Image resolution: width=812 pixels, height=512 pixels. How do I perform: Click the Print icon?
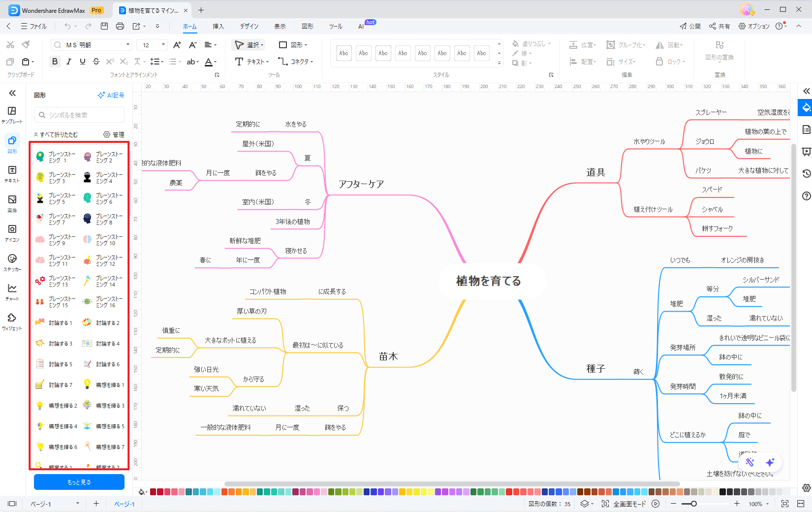(x=120, y=26)
